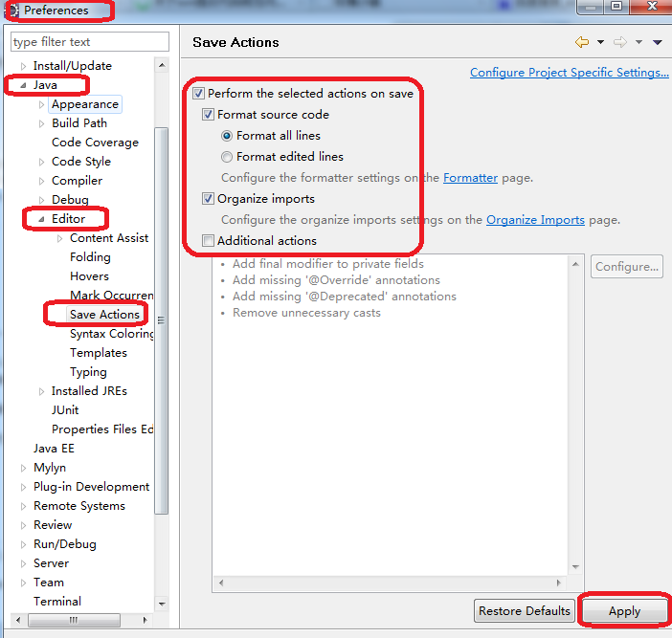The height and width of the screenshot is (638, 672).
Task: Expand the Compiler tree node
Action: pos(41,181)
